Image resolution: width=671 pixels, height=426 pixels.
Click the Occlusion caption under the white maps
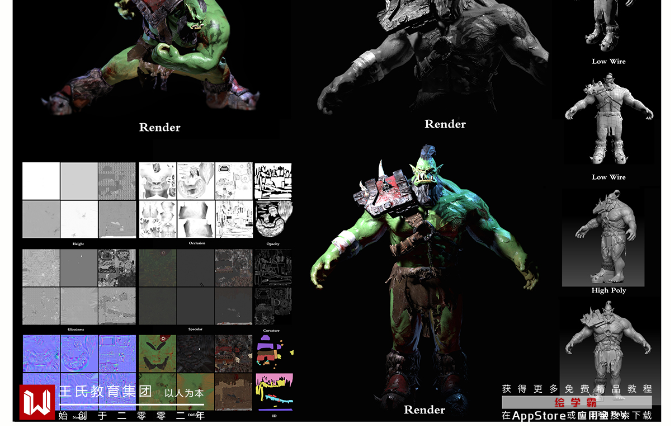pyautogui.click(x=197, y=243)
